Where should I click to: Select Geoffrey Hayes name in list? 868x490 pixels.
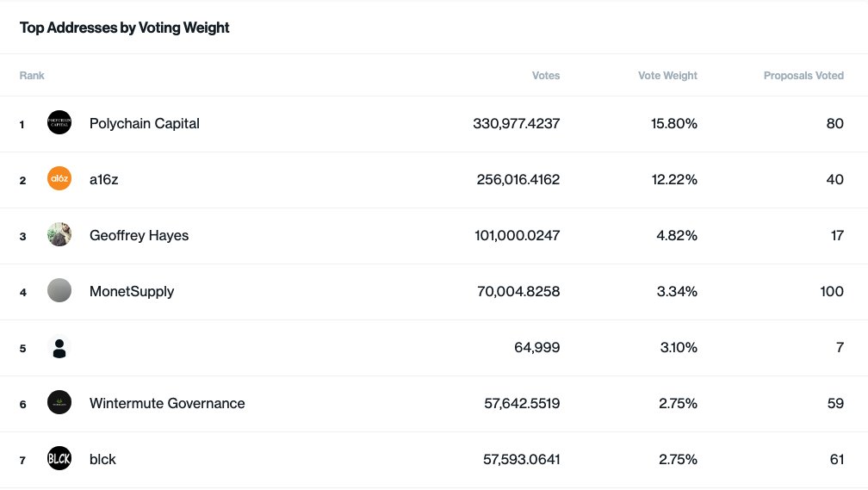point(139,235)
